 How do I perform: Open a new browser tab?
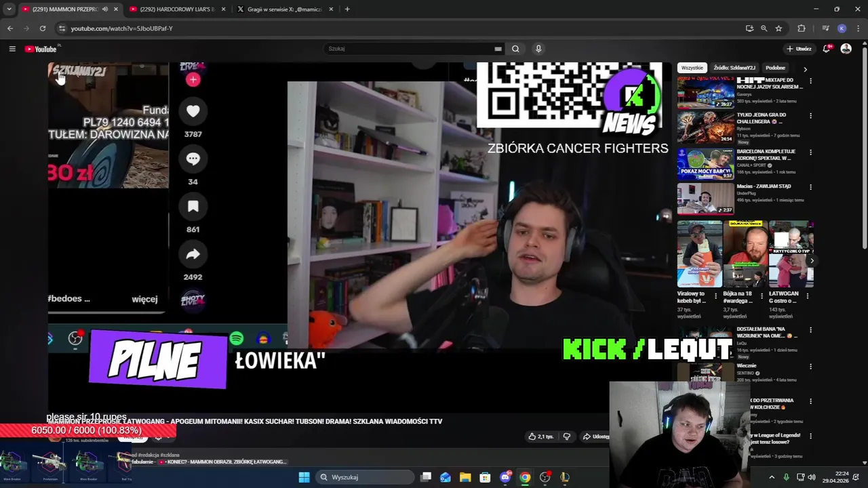pos(347,9)
